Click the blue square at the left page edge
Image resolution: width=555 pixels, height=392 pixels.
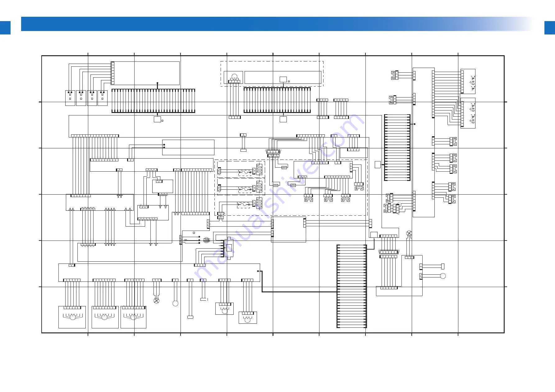(x=5, y=28)
